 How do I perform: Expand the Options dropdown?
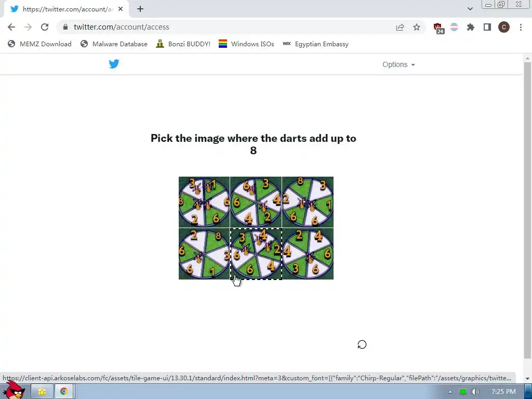398,64
